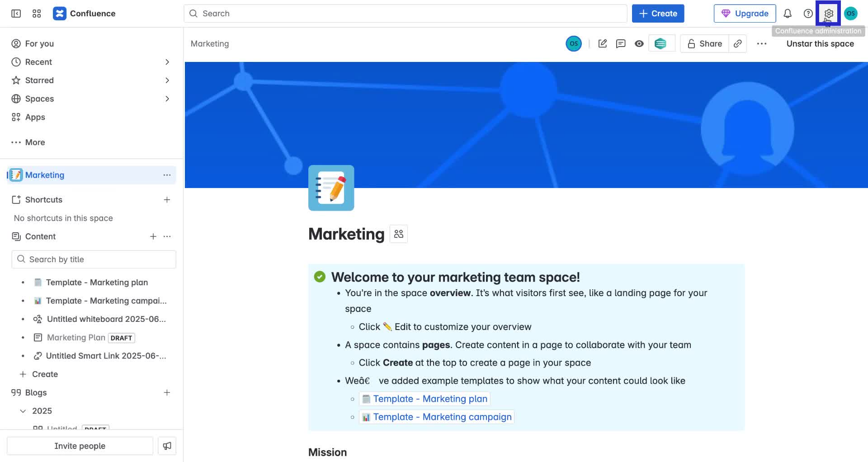The width and height of the screenshot is (868, 462).
Task: Open Confluence administration gear icon
Action: [828, 14]
